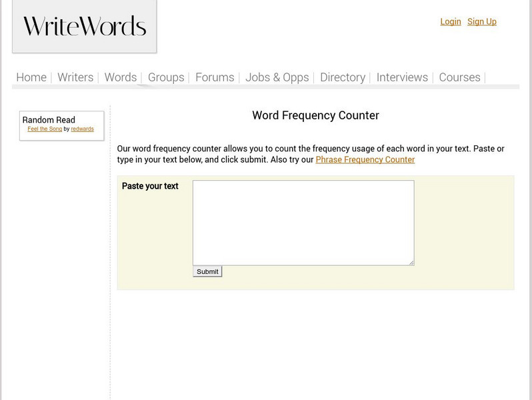Click inside the paste-your-text area
Screen dimensions: 532x400
click(303, 223)
